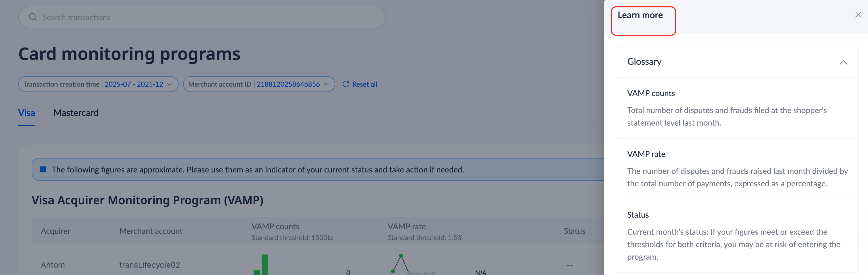Click the green VAMP counts bar chart

point(261,266)
